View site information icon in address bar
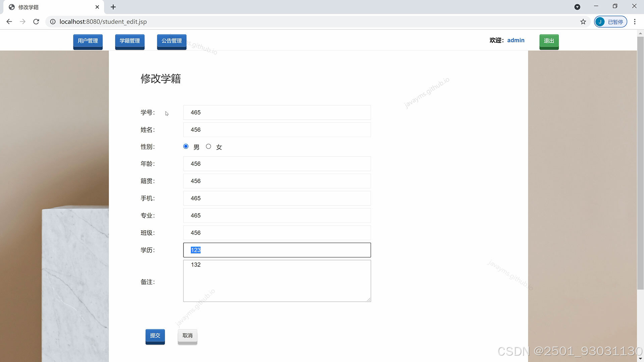Screen dimensions: 644x362 (53, 22)
